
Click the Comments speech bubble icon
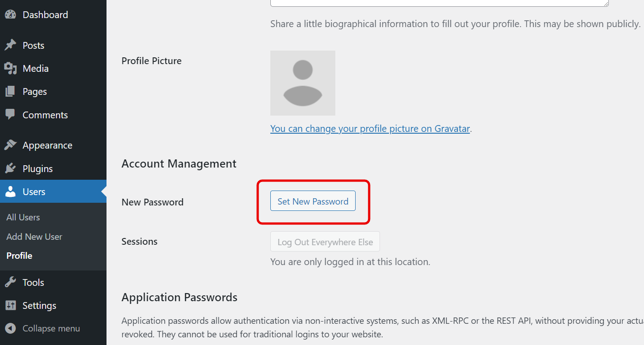10,115
